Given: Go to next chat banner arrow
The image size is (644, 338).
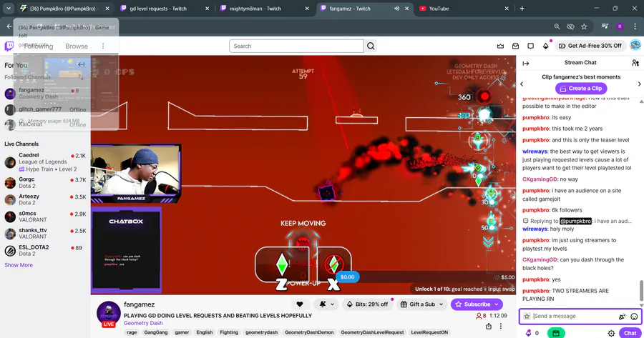Looking at the screenshot, I should click(639, 84).
